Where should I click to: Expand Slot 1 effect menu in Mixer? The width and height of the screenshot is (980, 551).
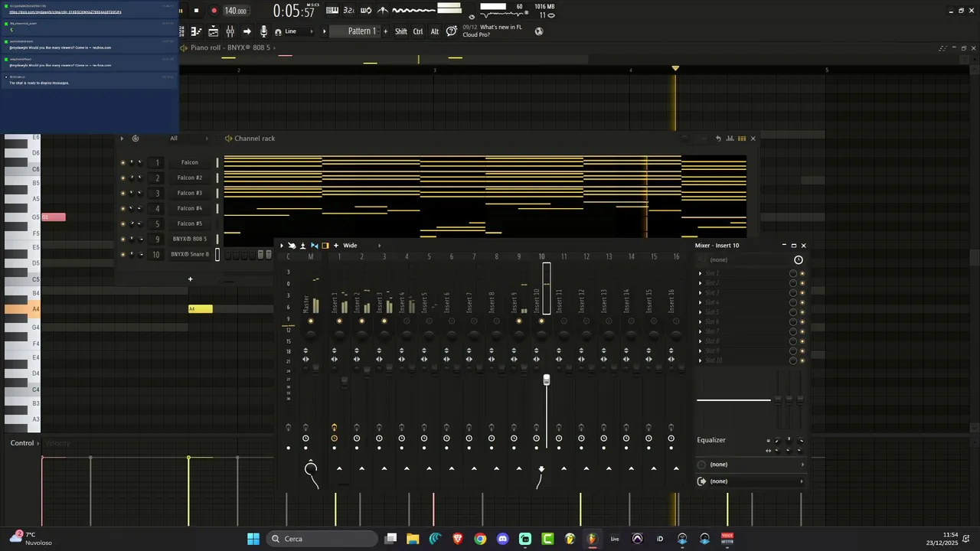pyautogui.click(x=700, y=273)
